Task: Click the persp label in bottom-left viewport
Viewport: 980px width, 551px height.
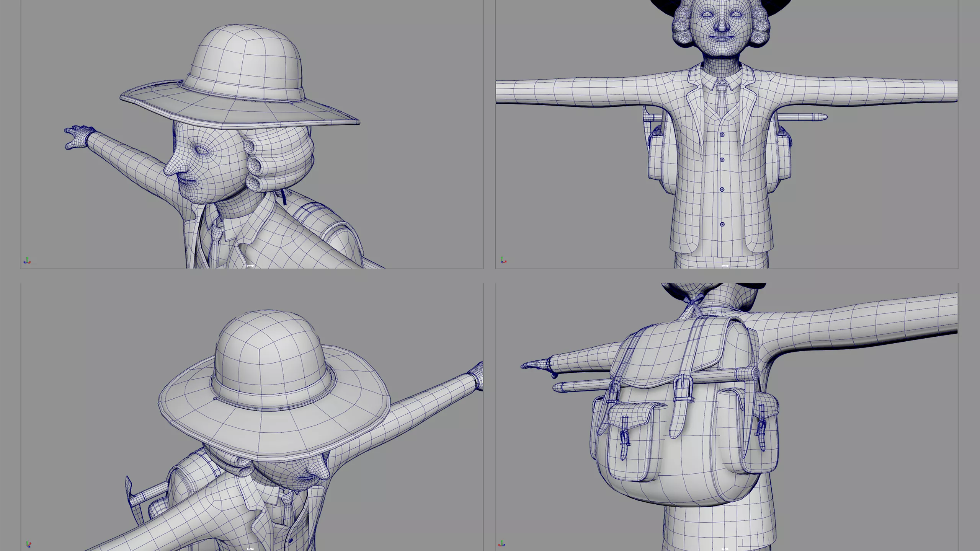Action: (250, 549)
